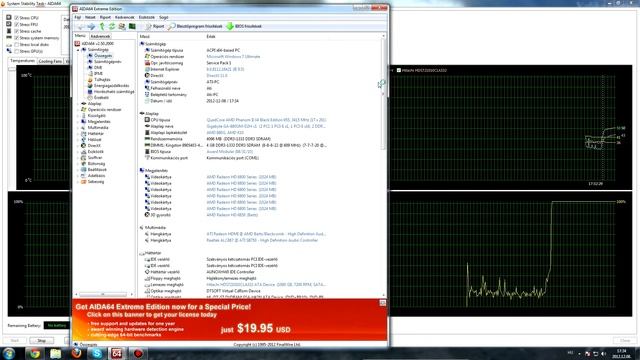Click the AIDA64 root node icon in tree

coord(77,44)
